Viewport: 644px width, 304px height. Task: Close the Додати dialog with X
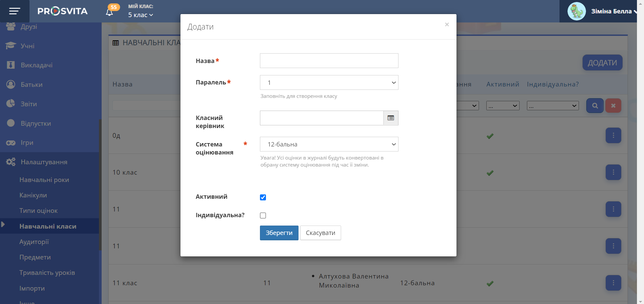point(447,24)
